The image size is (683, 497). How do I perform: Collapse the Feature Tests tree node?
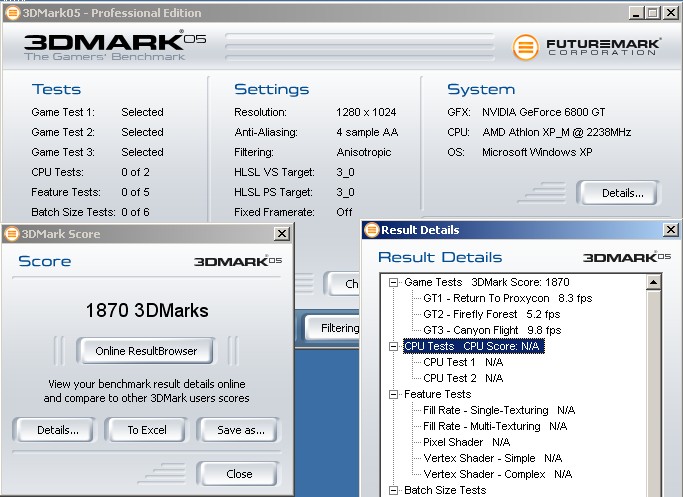394,395
